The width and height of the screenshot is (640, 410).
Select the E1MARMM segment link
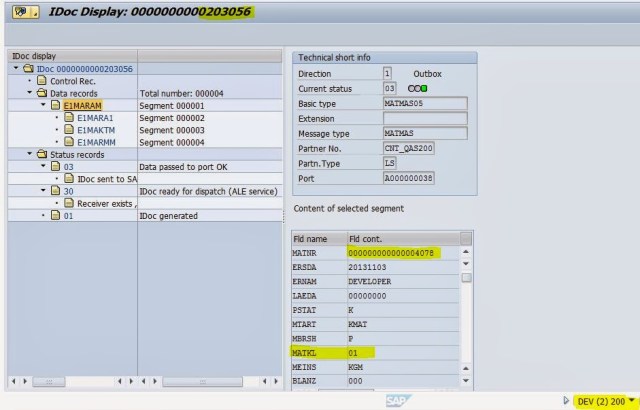coord(96,142)
